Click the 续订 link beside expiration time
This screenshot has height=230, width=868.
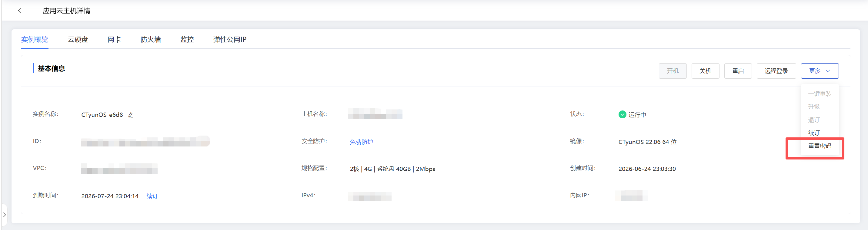[x=152, y=196]
